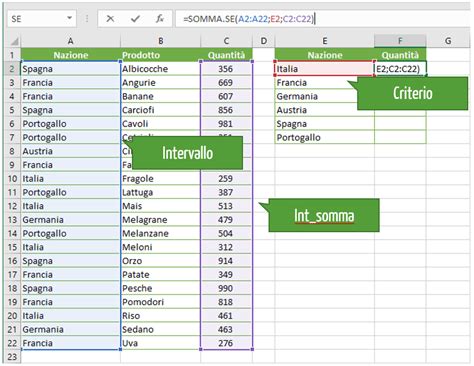Expand the Name Box dropdown arrow

[x=69, y=18]
